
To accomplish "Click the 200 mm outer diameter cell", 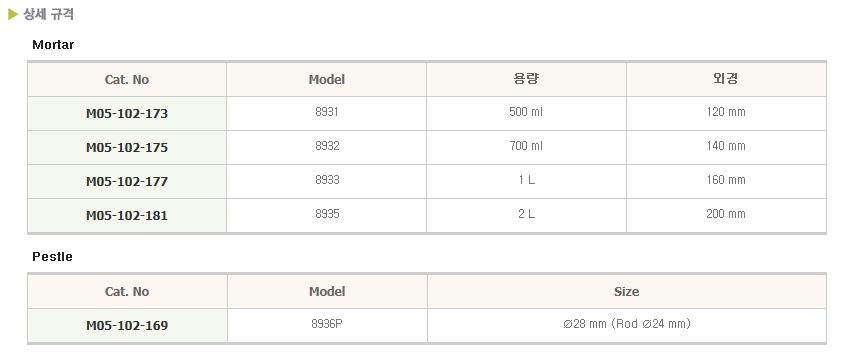I will point(726,214).
